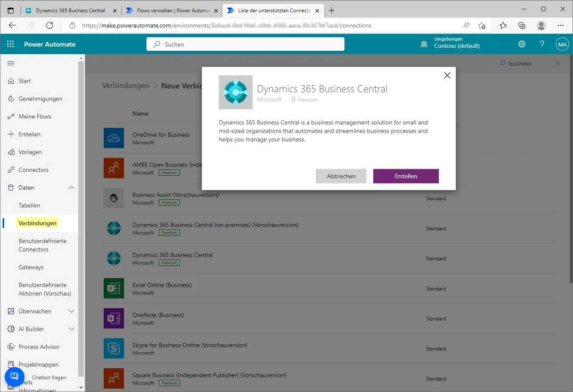The width and height of the screenshot is (573, 392).
Task: Click the Excel Online (Business) icon
Action: pos(114,288)
